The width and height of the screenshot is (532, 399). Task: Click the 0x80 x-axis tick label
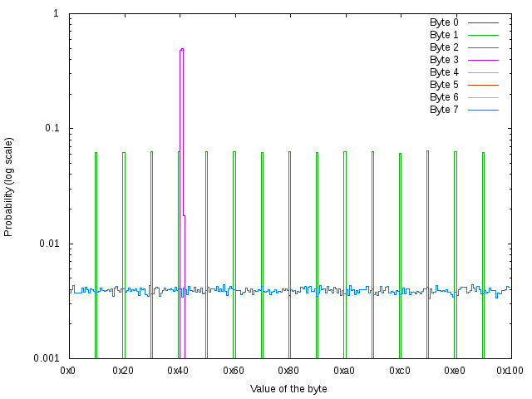[x=289, y=370]
